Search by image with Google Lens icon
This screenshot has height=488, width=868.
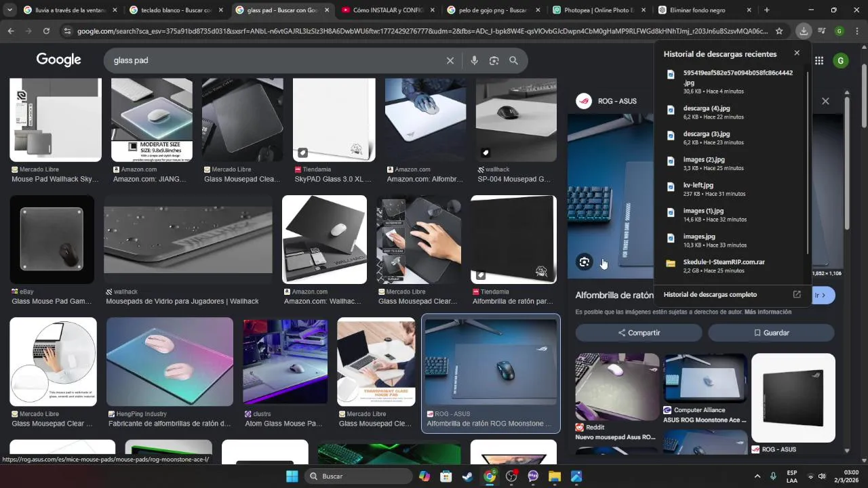(x=494, y=60)
